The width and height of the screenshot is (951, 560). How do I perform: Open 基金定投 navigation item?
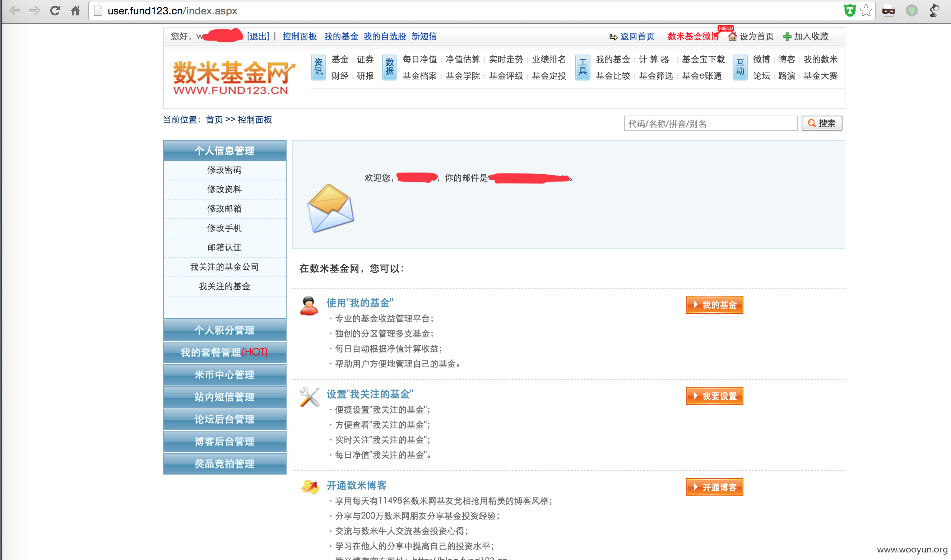point(549,76)
